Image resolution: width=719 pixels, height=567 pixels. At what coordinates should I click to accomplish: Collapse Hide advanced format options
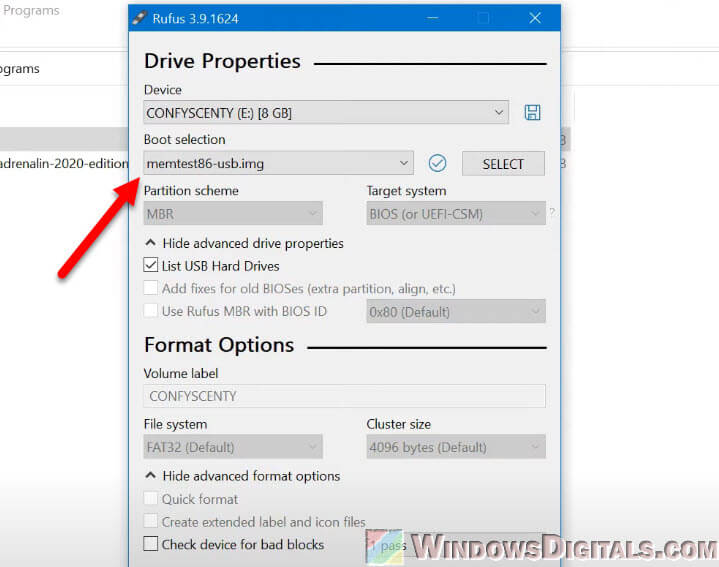pyautogui.click(x=242, y=476)
